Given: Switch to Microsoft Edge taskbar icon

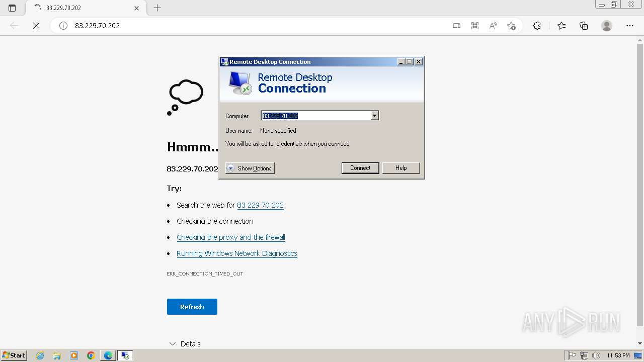Looking at the screenshot, I should pos(108,355).
